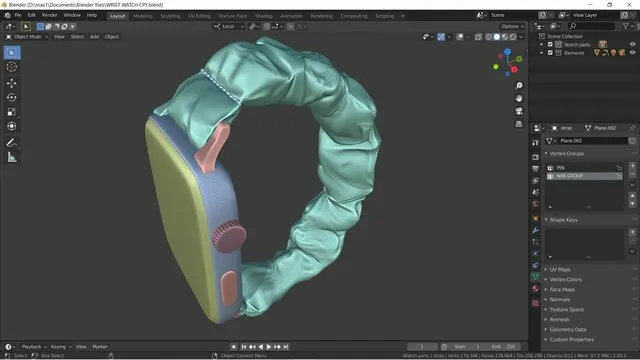Click the End frame field
This screenshot has width=640, height=360.
point(504,347)
